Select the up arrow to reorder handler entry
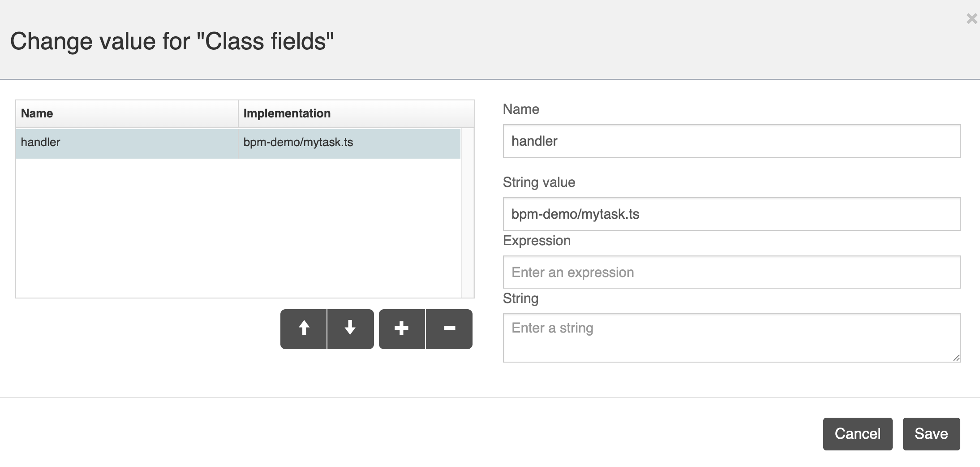The width and height of the screenshot is (980, 467). click(x=304, y=329)
